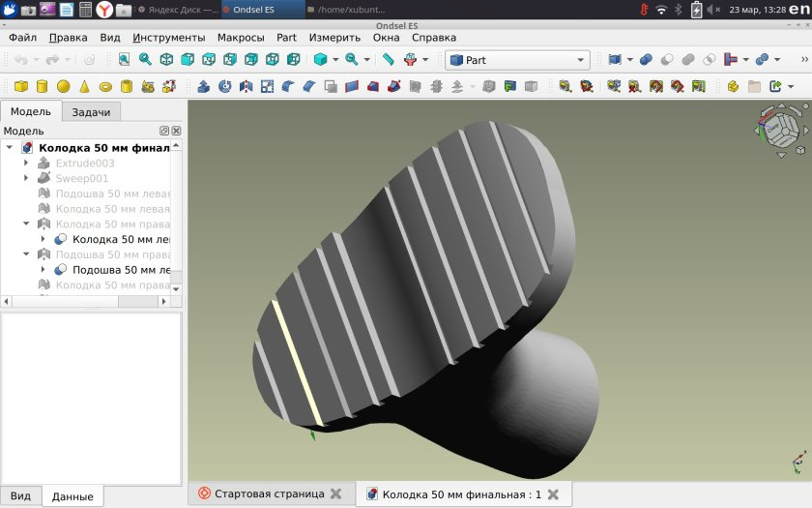This screenshot has width=812, height=508.
Task: Expand the Sweep001 tree item
Action: coord(26,178)
